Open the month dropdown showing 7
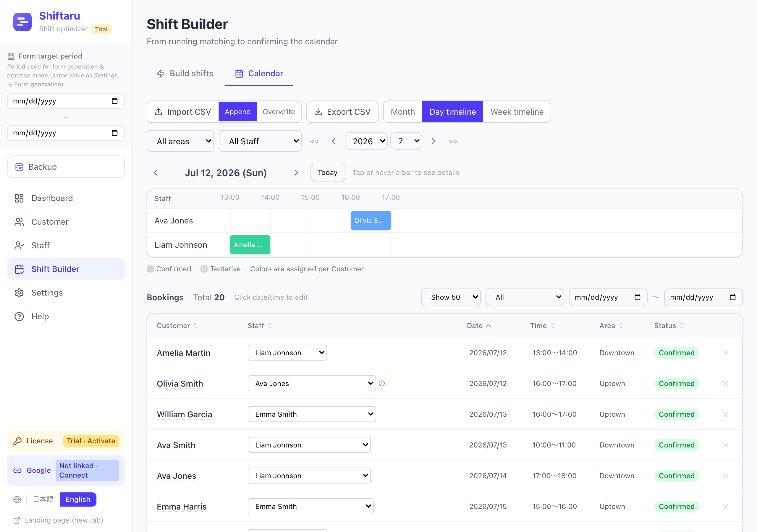Image resolution: width=757 pixels, height=532 pixels. [x=406, y=141]
